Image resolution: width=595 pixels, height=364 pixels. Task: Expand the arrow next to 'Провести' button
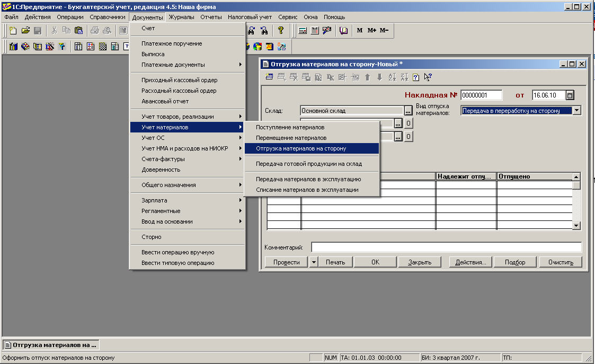point(313,262)
